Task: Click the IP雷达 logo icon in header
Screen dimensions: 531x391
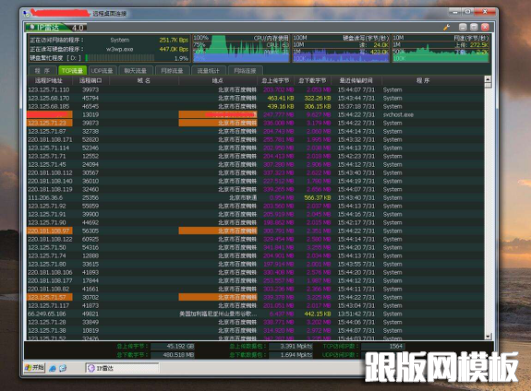Action: coord(32,27)
